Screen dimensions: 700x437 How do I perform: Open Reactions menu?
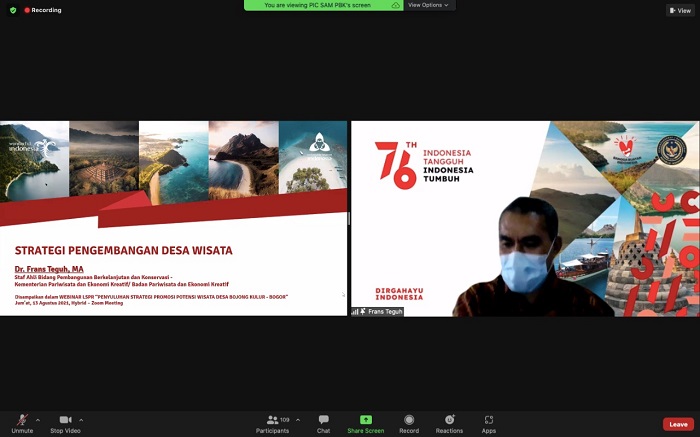pos(449,422)
